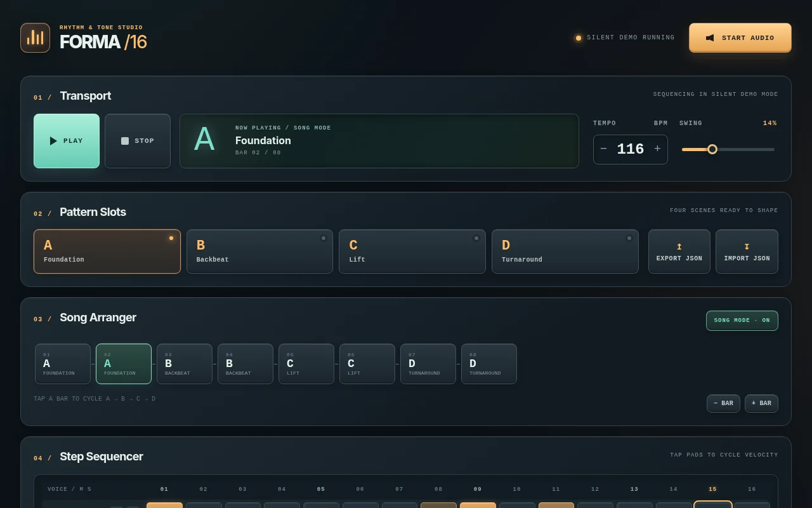
Task: Export the patterns with Export JSON
Action: 679,251
